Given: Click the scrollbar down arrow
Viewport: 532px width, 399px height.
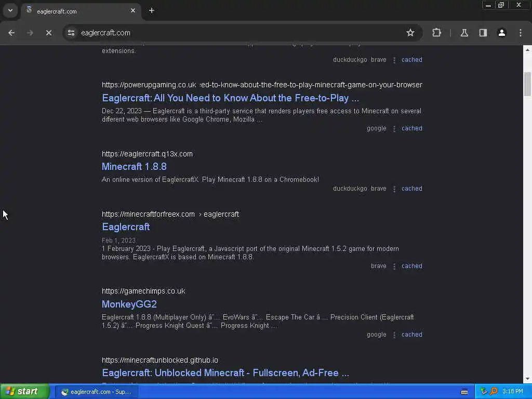Looking at the screenshot, I should click(x=527, y=379).
